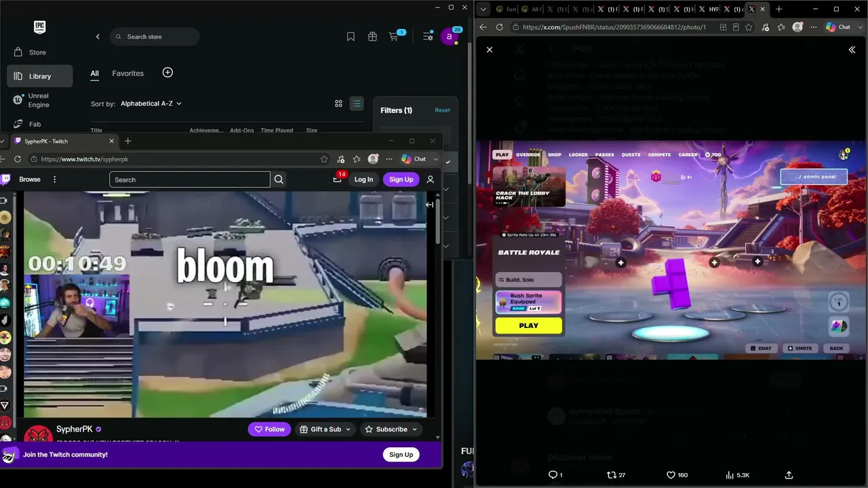Viewport: 868px width, 488px height.
Task: Click Sign Up in Twitch header
Action: tap(401, 180)
